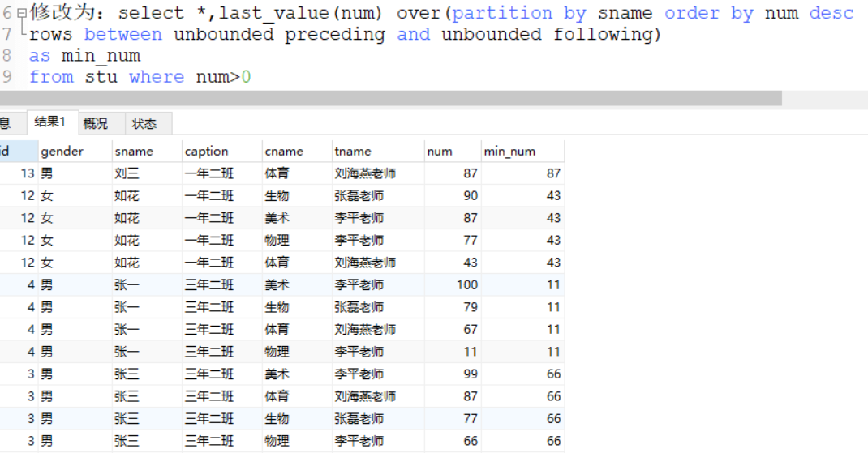Click the where keyword on line 9

tap(157, 77)
